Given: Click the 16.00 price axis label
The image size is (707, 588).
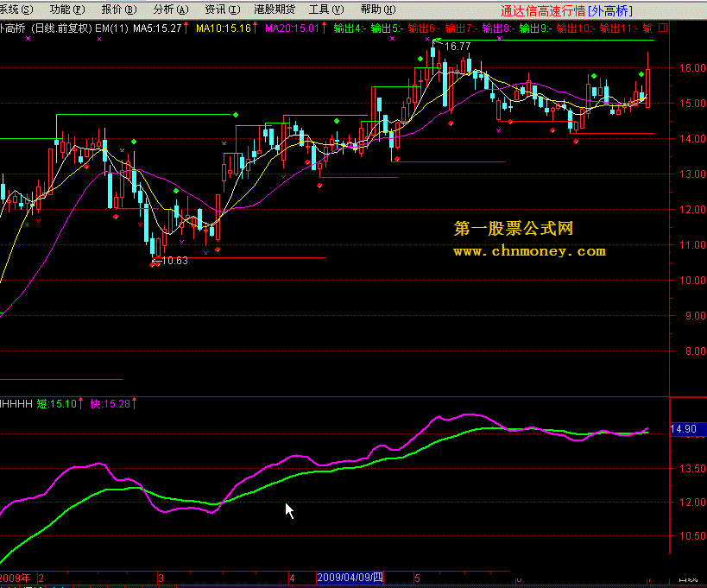Looking at the screenshot, I should (692, 68).
